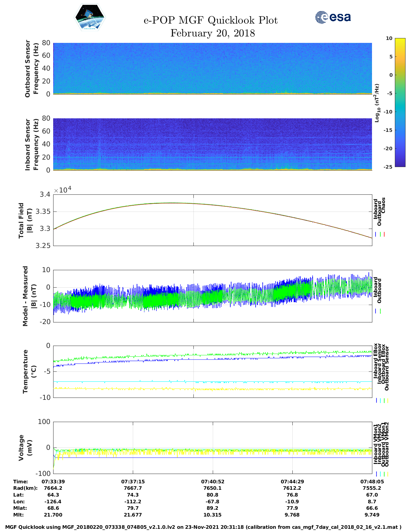Click green Outboard marker in Model - Measured legend
The image size is (411, 532).
coord(380,311)
